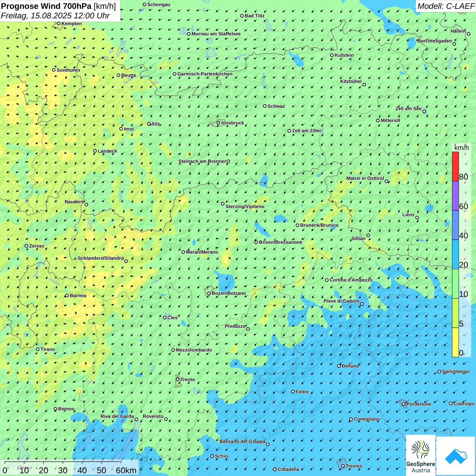The height and width of the screenshot is (476, 476).
Task: Click the Innsbruck city marker
Action: 219,123
